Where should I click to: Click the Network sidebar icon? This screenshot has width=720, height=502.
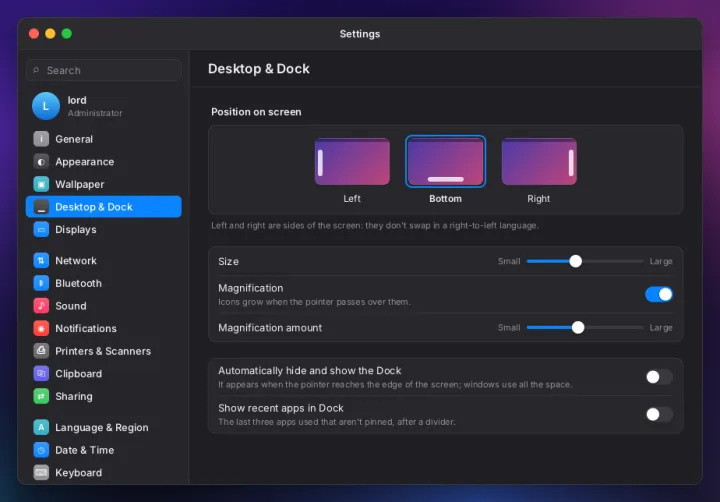pos(41,260)
